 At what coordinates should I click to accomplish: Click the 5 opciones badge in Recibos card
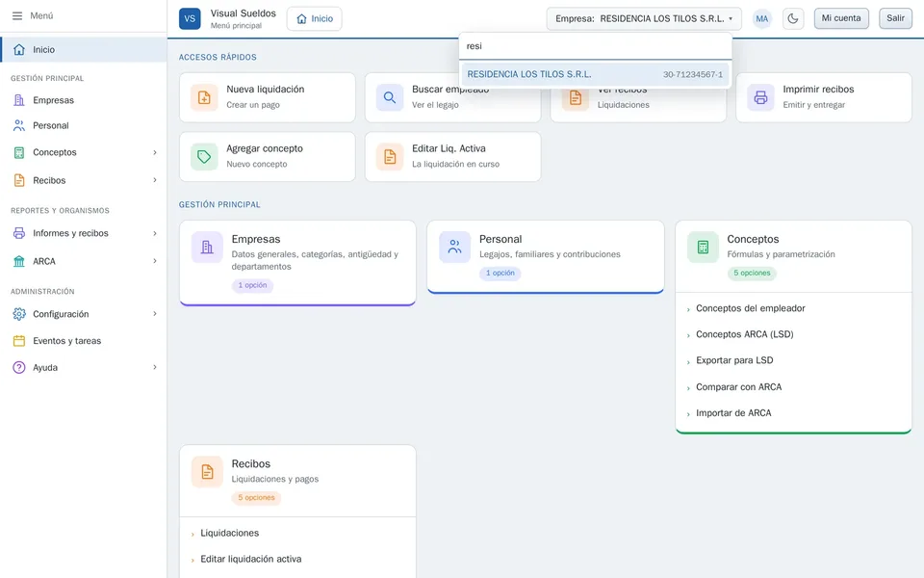tap(256, 498)
